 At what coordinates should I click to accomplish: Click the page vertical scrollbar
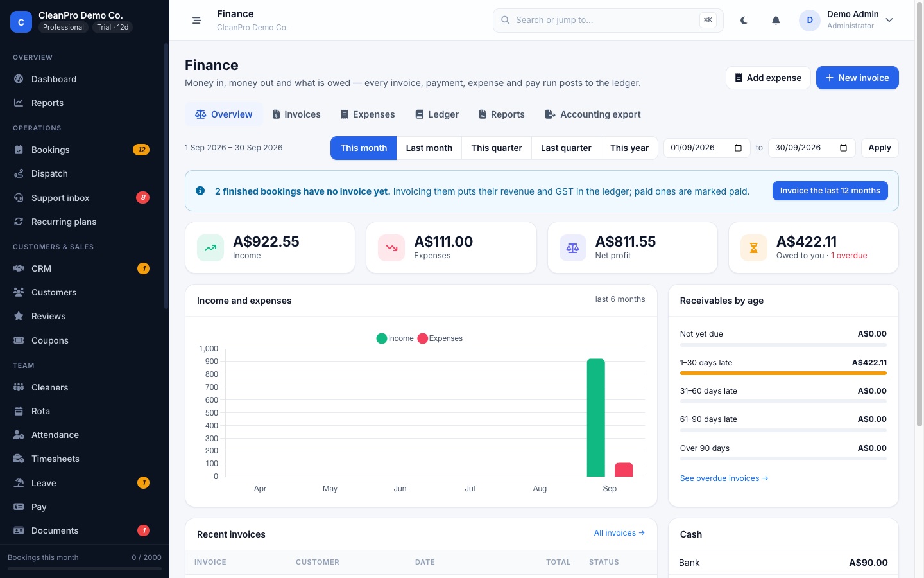click(919, 215)
